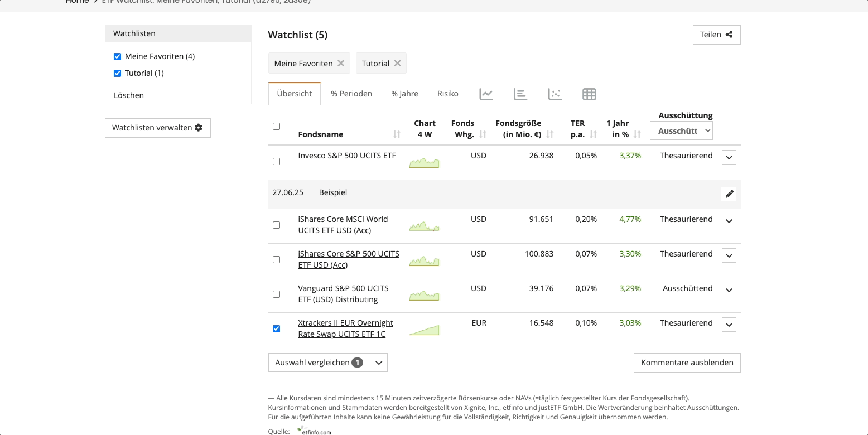Remove the Tutorial filter tag
The image size is (868, 435).
(x=397, y=63)
